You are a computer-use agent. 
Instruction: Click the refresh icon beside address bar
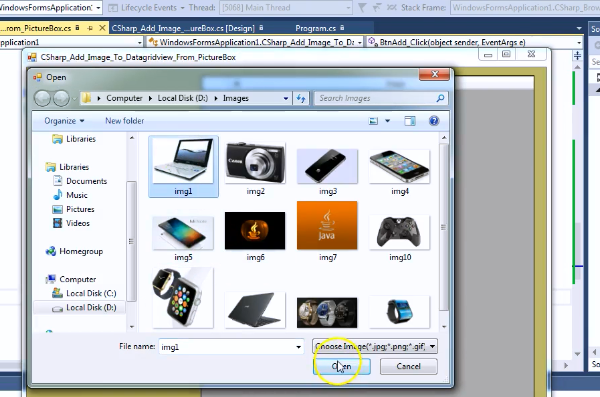pyautogui.click(x=301, y=98)
